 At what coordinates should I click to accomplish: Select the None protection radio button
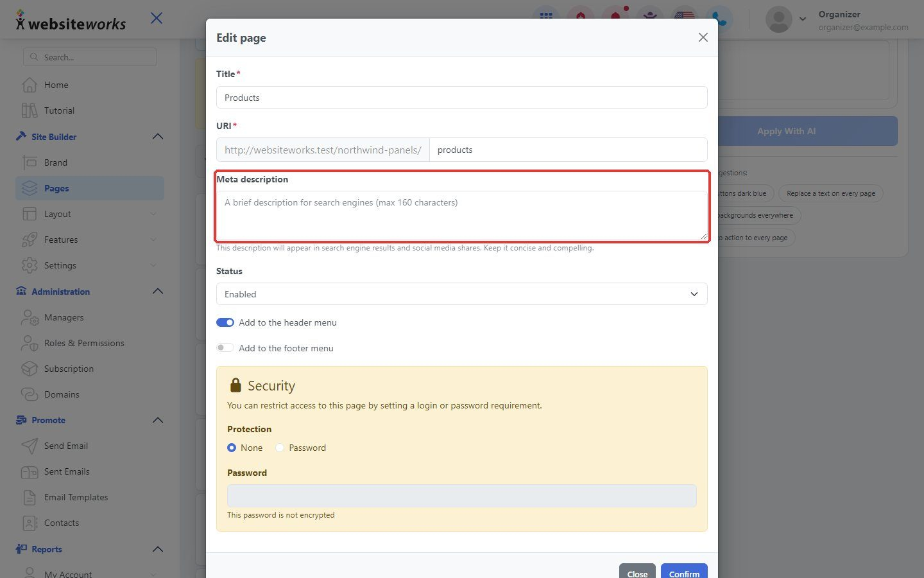[x=232, y=448]
